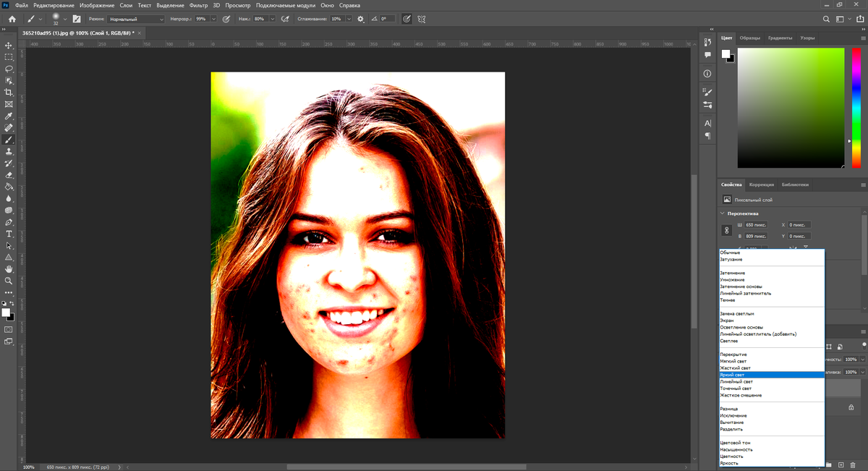The width and height of the screenshot is (868, 471).
Task: Collapse the 'Перспектива' section
Action: coord(723,214)
